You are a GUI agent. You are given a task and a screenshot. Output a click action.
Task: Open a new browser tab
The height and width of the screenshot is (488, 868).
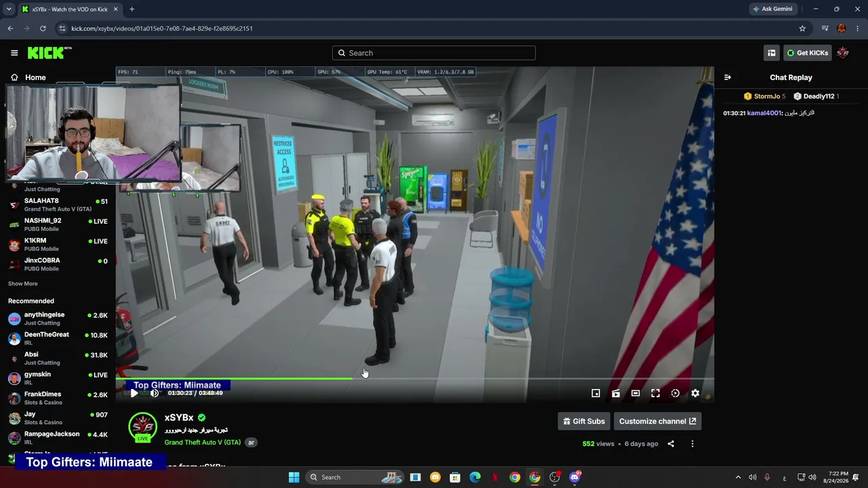click(132, 9)
